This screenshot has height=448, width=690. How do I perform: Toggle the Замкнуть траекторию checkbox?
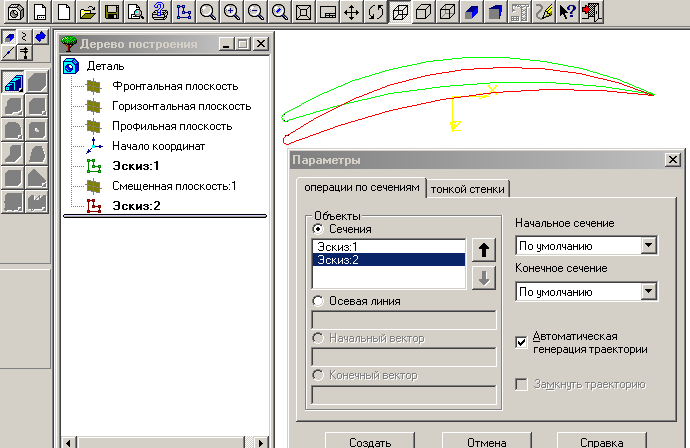[521, 384]
